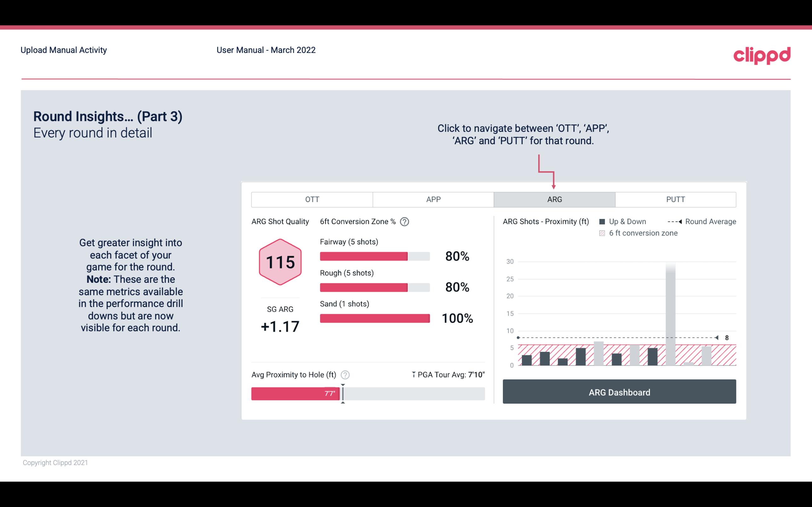812x507 pixels.
Task: Select the Sand 1 shot 100% bar
Action: click(374, 317)
